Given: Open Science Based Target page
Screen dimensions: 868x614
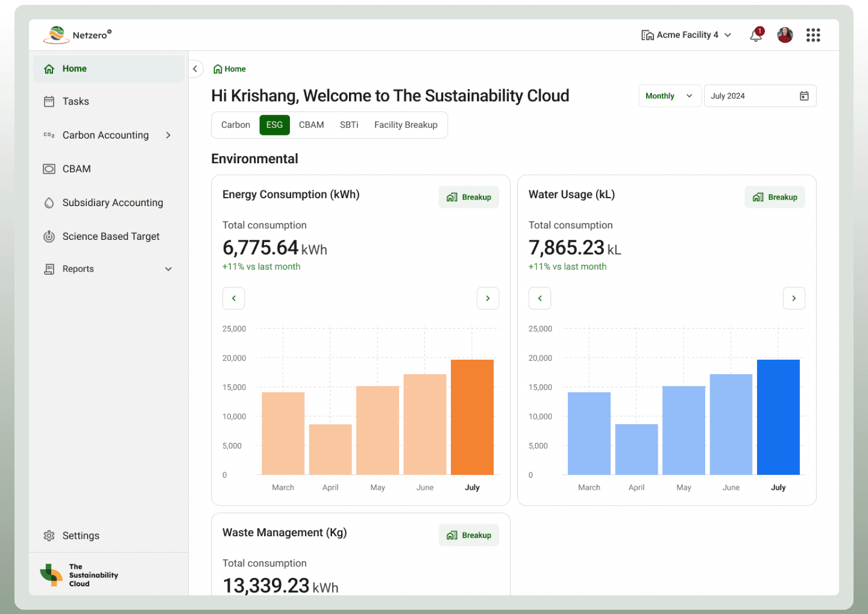Looking at the screenshot, I should (111, 236).
